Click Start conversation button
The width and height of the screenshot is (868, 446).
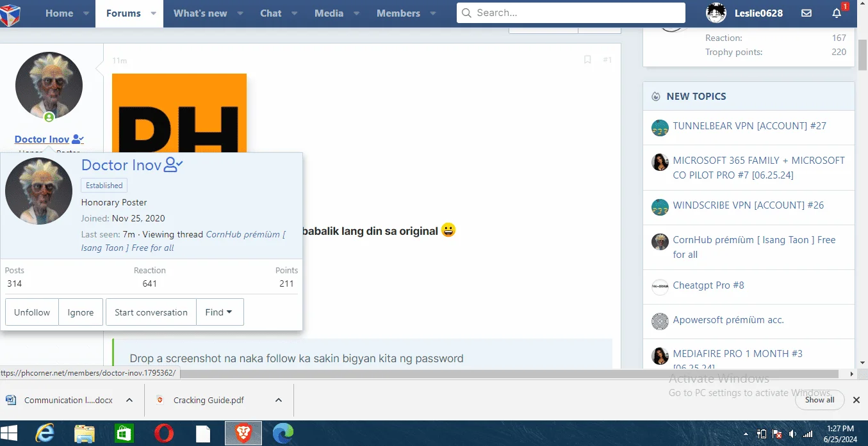pos(151,312)
